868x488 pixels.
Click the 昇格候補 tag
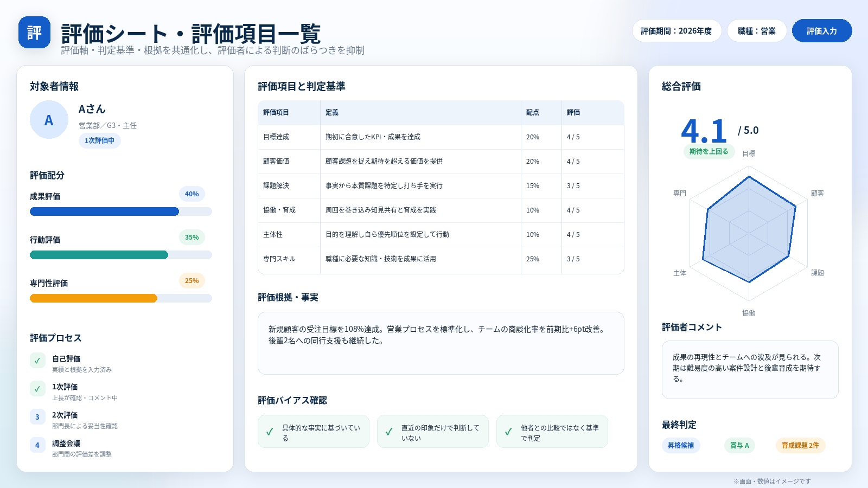point(681,445)
